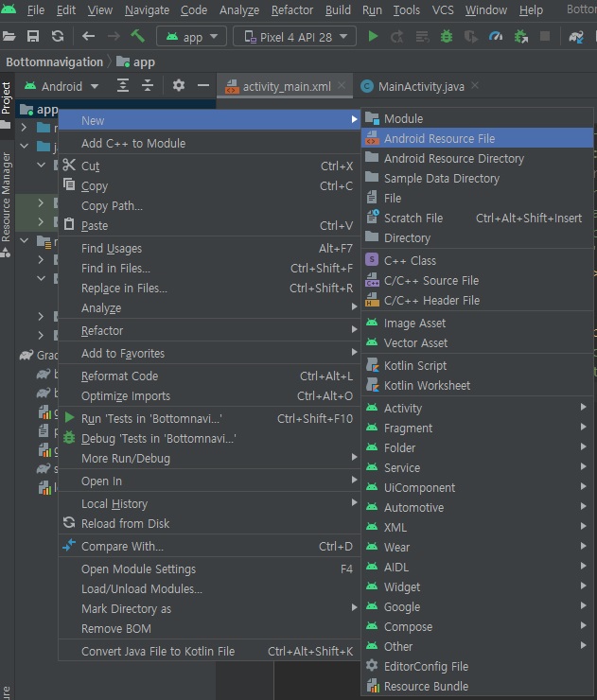The height and width of the screenshot is (700, 597).
Task: Choose Image Asset
Action: (x=477, y=323)
